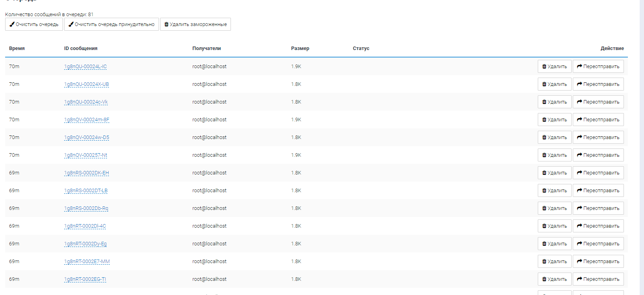Delete message 1g8nQV-00024w-D5 with Удалить

[x=554, y=137]
